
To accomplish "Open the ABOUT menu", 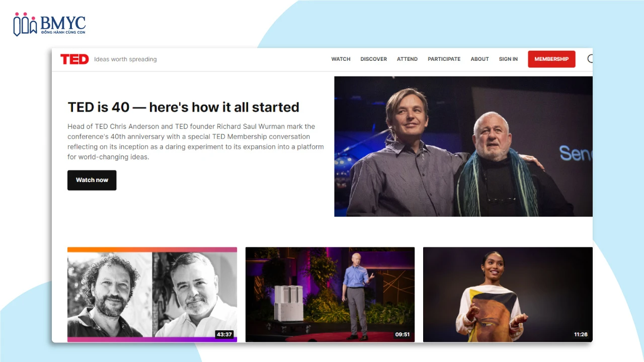I will tap(479, 59).
